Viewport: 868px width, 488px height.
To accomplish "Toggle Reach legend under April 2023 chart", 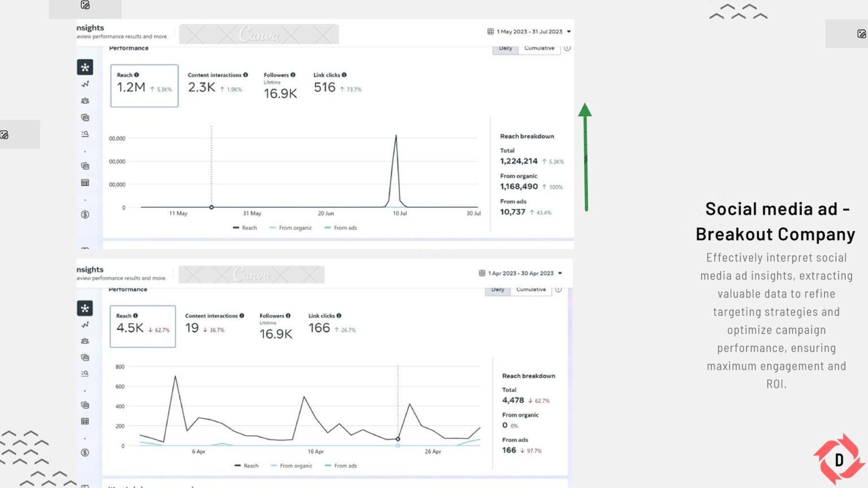I will click(246, 466).
